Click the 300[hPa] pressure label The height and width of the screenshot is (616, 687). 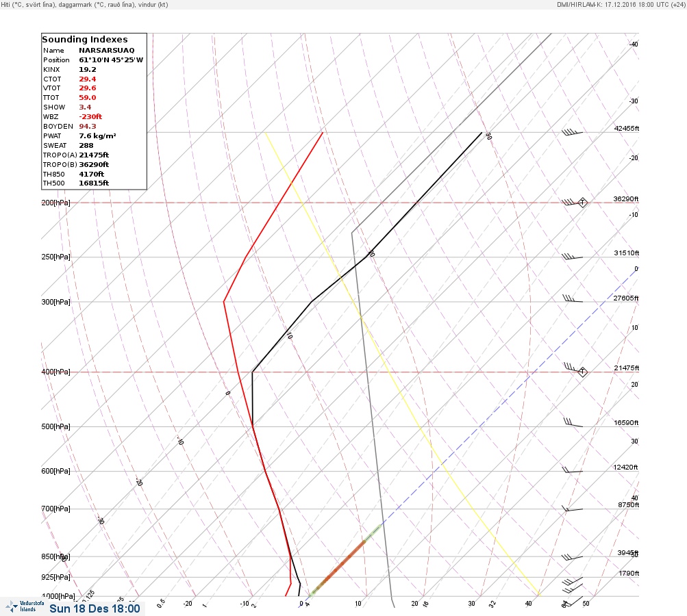[55, 302]
